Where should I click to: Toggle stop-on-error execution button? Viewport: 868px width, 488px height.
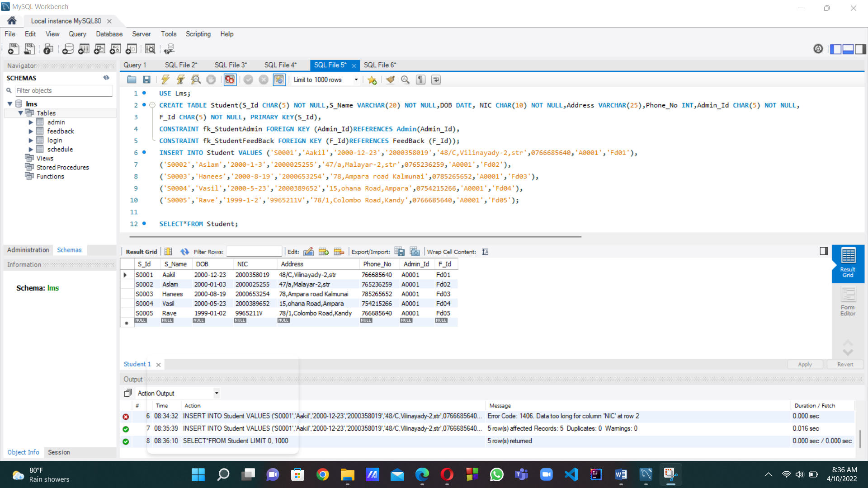pyautogui.click(x=230, y=80)
